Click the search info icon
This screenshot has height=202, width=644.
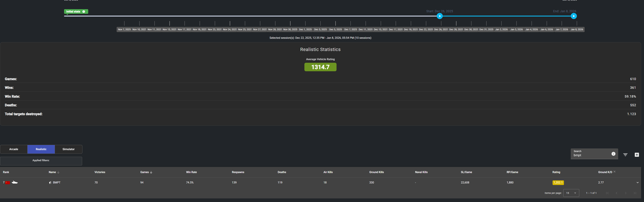(613, 154)
